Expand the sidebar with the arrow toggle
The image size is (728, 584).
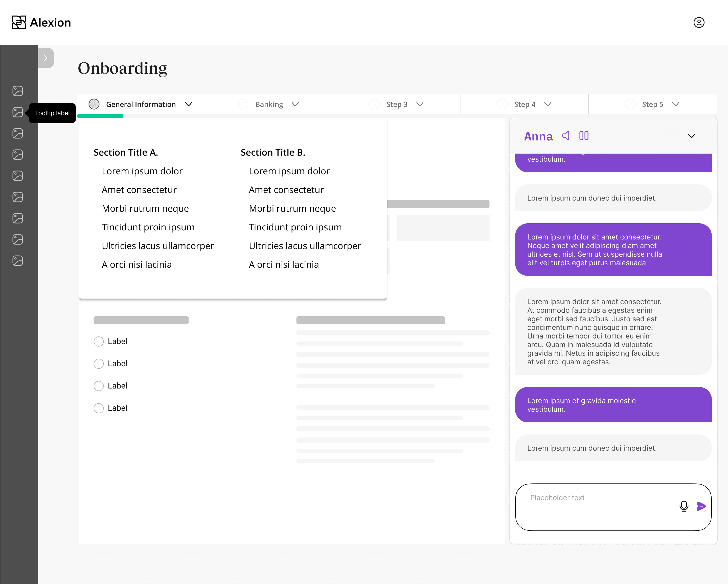tap(45, 58)
